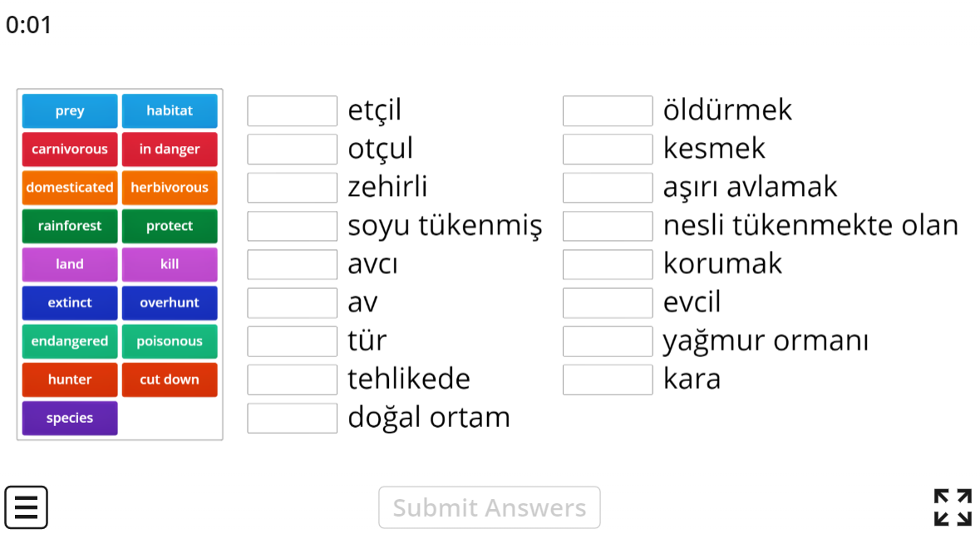980x534 pixels.
Task: Click the answer box next to "etçil"
Action: 292,110
